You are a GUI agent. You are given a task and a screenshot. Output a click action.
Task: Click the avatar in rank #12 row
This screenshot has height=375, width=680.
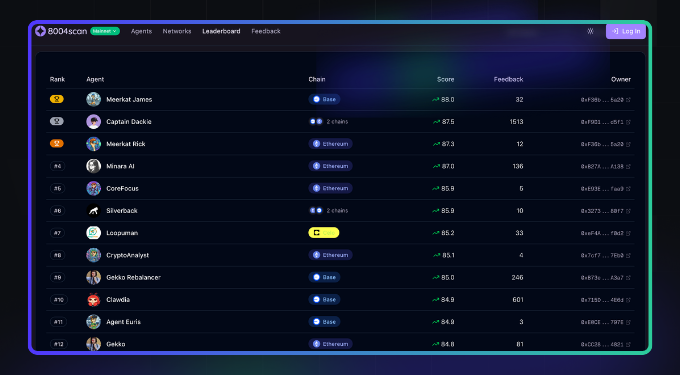pyautogui.click(x=94, y=344)
